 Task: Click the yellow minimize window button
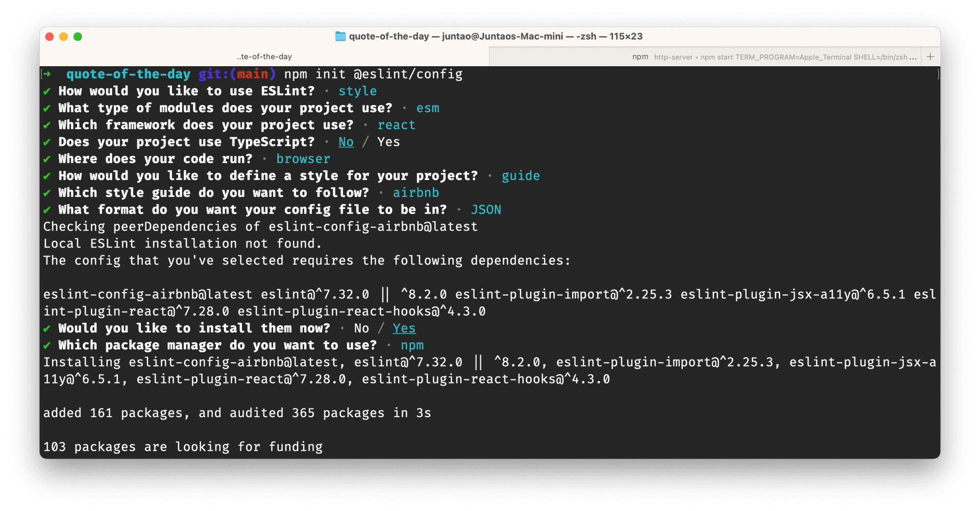[x=64, y=37]
